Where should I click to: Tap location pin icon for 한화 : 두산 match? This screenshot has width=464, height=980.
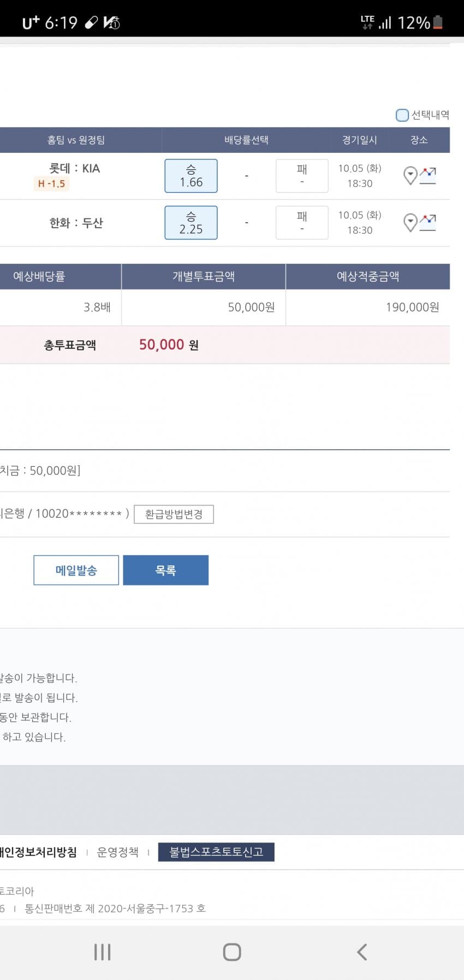[410, 223]
